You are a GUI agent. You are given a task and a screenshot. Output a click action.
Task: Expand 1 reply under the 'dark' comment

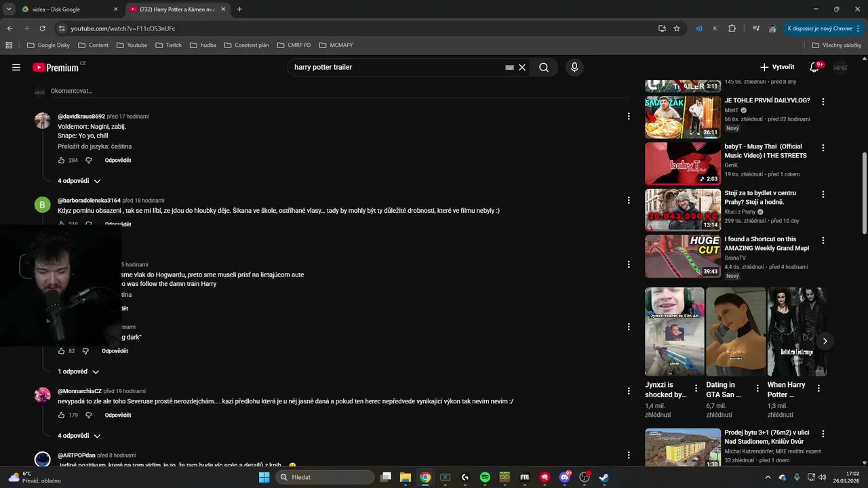coord(79,372)
